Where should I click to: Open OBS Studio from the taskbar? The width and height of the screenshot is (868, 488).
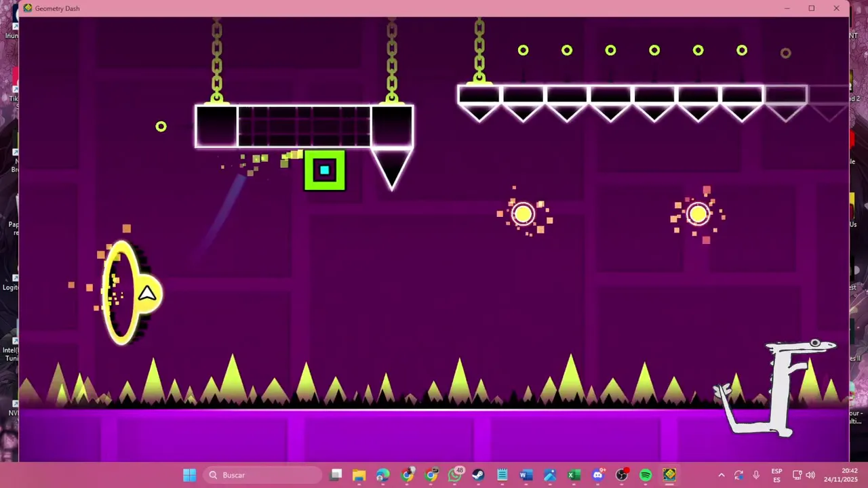point(622,475)
